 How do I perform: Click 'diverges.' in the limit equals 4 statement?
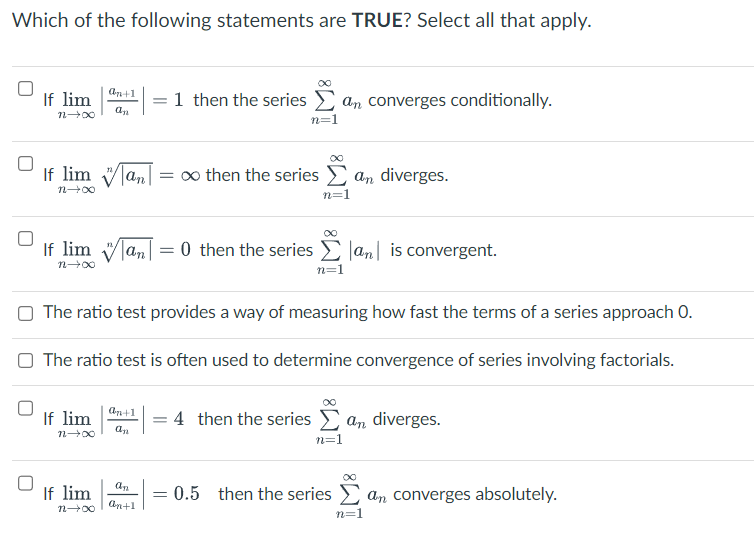click(x=406, y=419)
